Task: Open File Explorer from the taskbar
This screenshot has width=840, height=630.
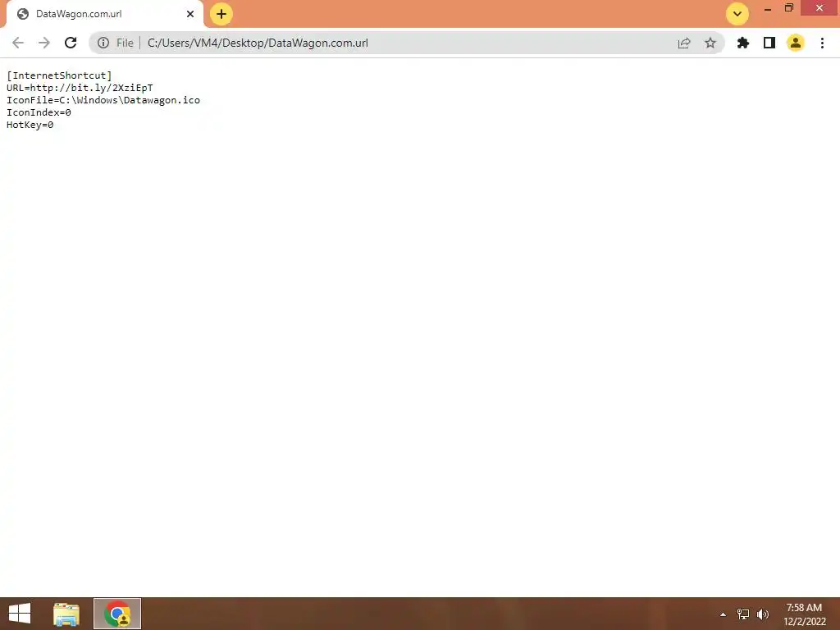Action: (x=66, y=614)
